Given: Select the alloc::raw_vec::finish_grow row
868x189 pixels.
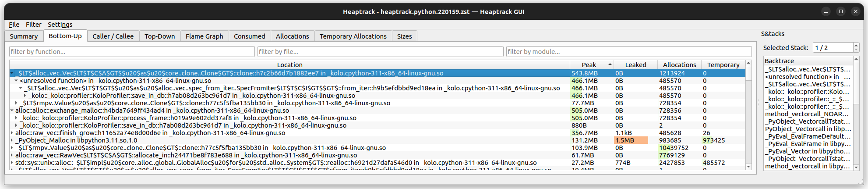Looking at the screenshot, I should 377,133.
